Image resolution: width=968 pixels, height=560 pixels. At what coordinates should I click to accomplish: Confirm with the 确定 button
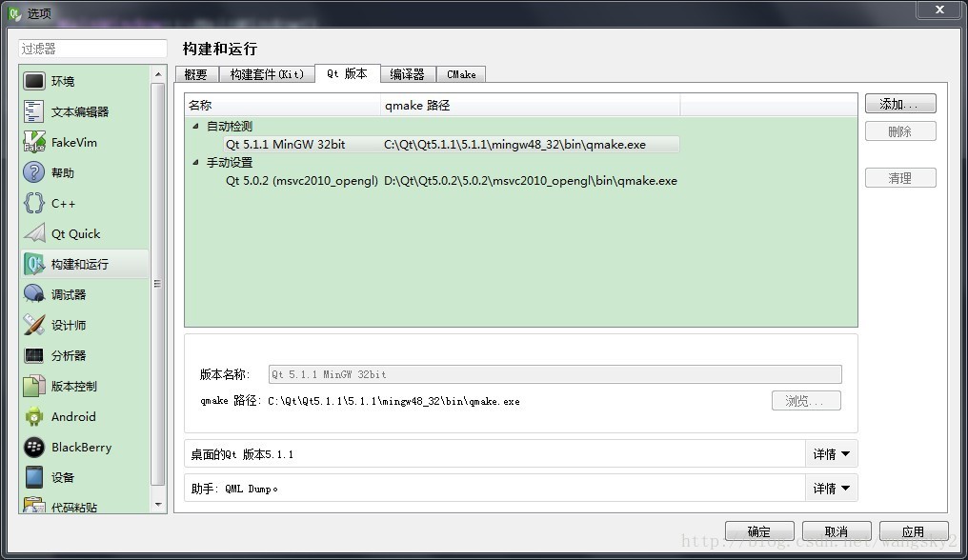[x=759, y=531]
